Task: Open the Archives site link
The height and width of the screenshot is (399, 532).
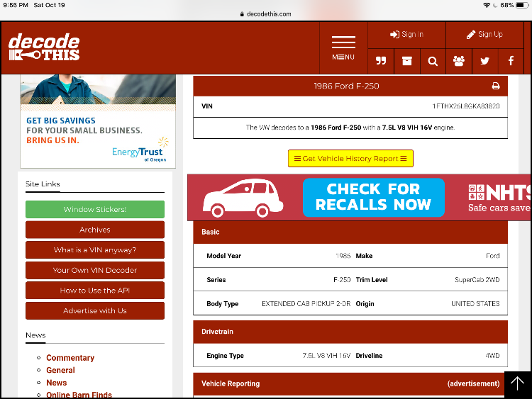Action: click(95, 230)
